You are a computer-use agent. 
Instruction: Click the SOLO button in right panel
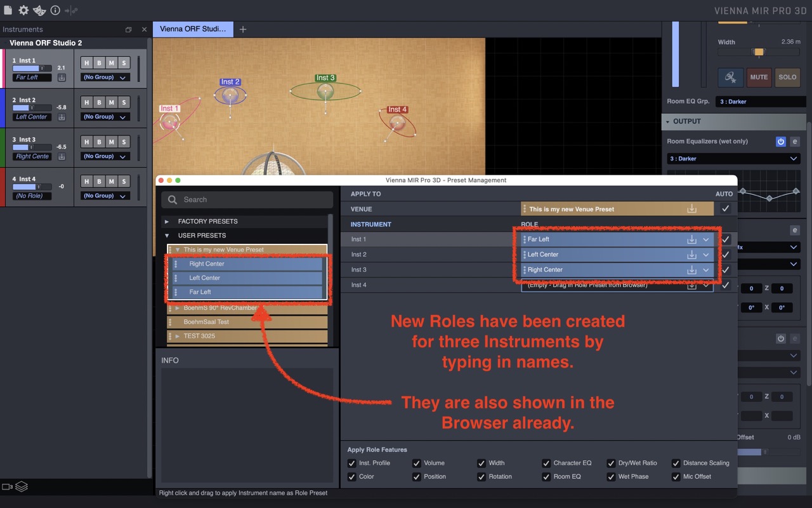787,77
